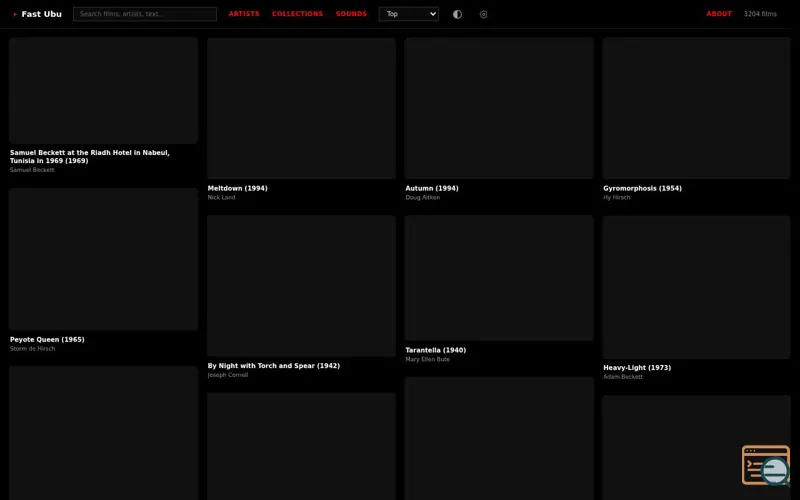
Task: Open the ABOUT page
Action: point(719,14)
